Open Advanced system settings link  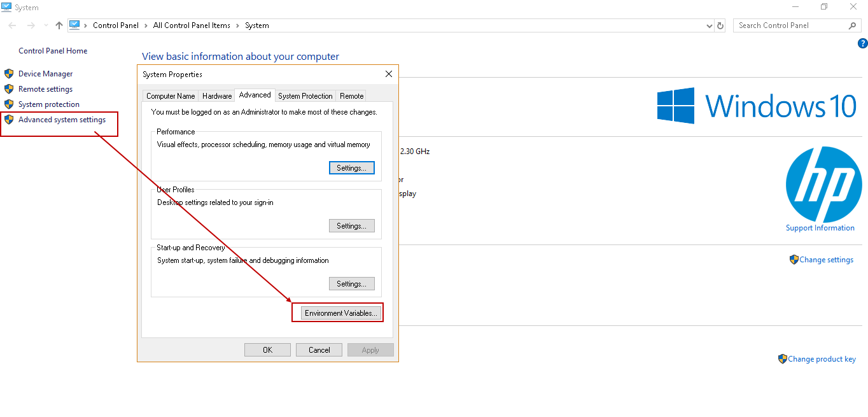click(62, 120)
